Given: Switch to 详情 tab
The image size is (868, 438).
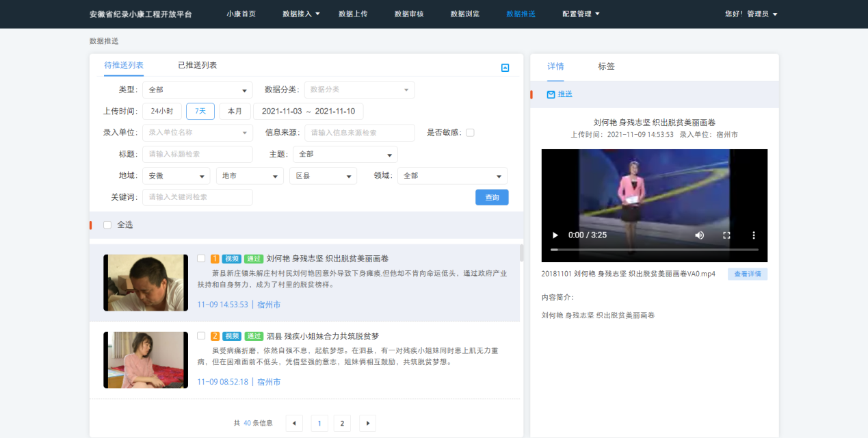Looking at the screenshot, I should coord(555,66).
